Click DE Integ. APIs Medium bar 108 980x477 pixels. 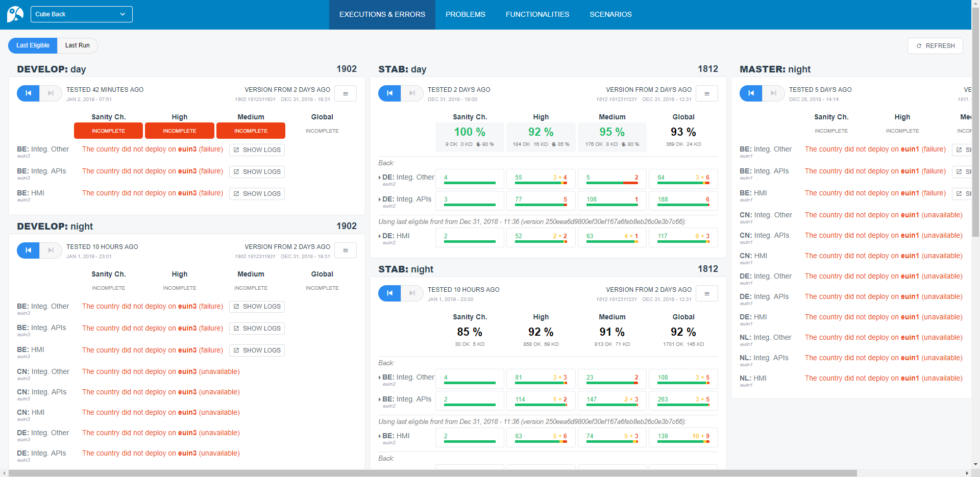click(612, 201)
